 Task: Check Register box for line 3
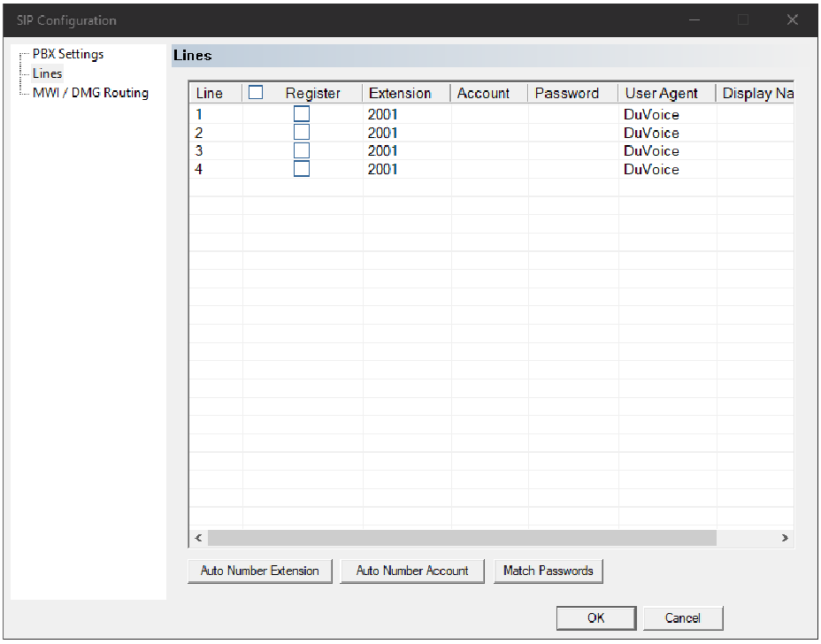pos(302,150)
